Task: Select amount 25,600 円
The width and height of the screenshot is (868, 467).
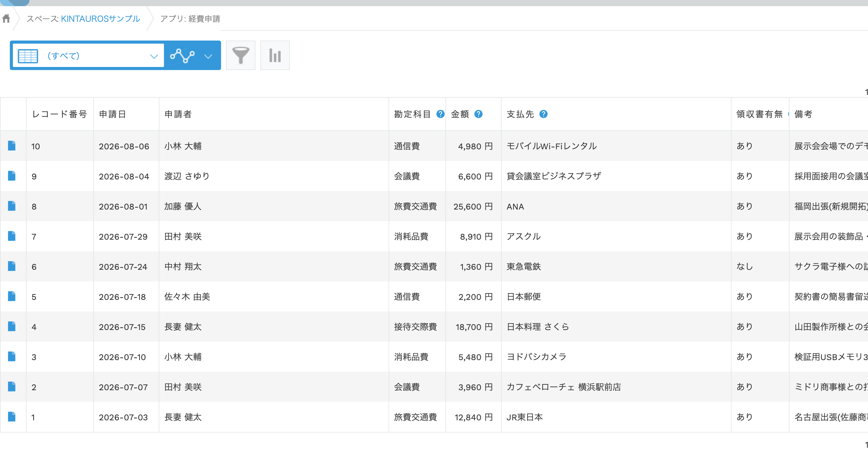Action: pyautogui.click(x=473, y=206)
